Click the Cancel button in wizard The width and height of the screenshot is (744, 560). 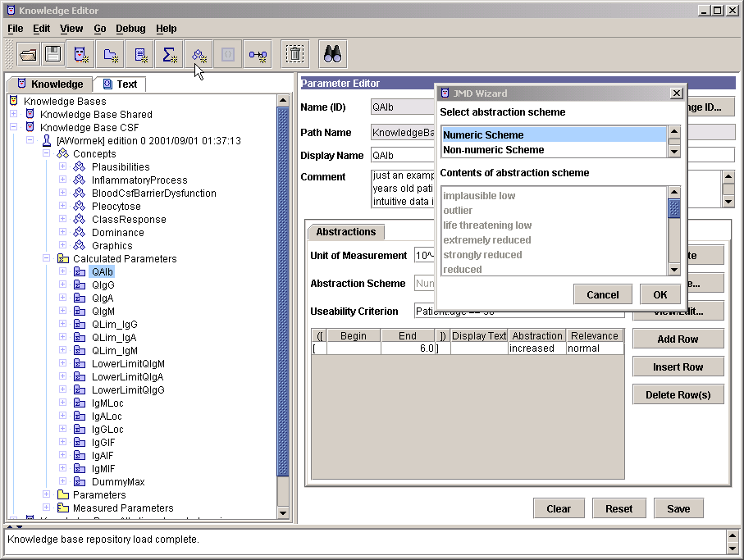coord(602,294)
